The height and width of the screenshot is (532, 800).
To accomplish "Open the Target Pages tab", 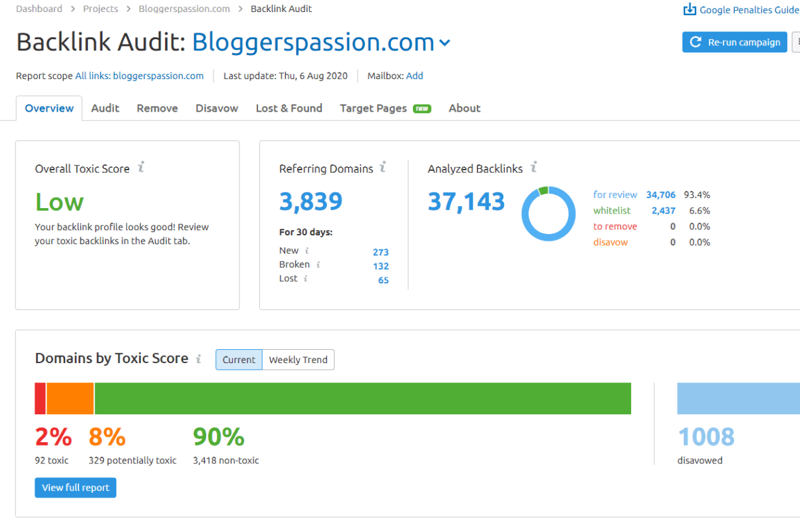I will (386, 108).
